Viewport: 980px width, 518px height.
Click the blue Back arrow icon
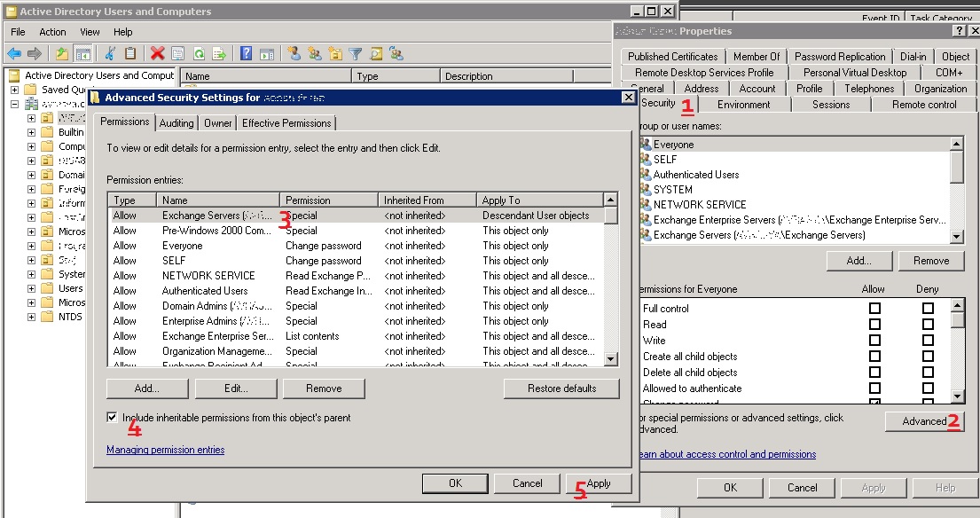click(x=14, y=54)
